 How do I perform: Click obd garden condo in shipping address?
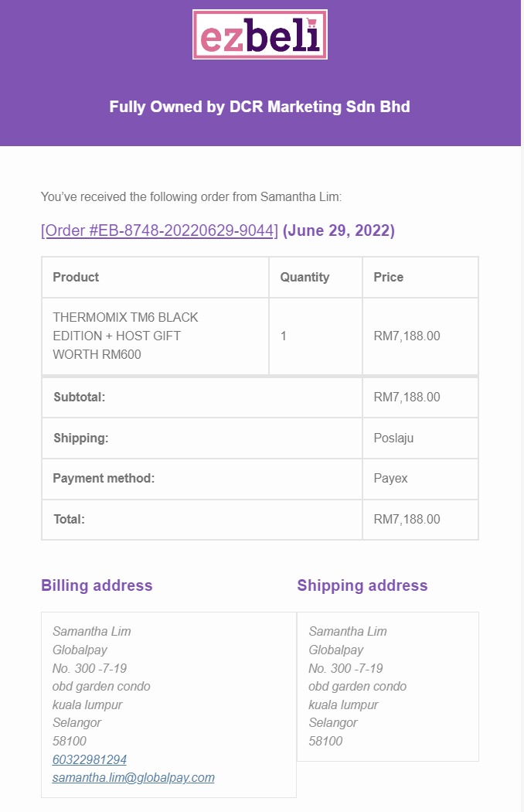357,686
